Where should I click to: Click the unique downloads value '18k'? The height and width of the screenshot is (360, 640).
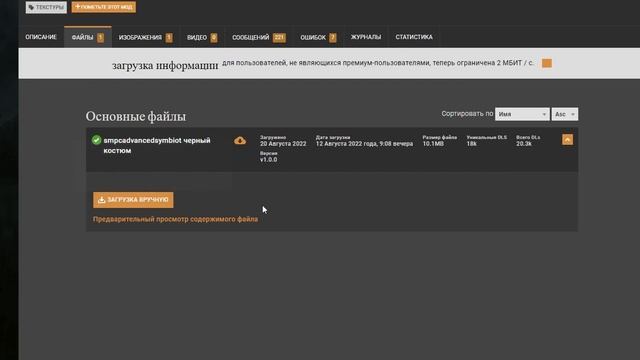[471, 144]
